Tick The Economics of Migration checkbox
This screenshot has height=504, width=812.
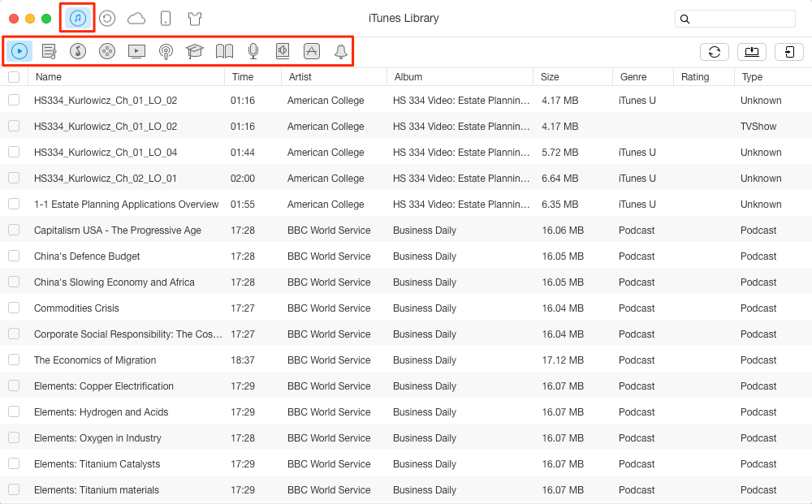(x=14, y=360)
